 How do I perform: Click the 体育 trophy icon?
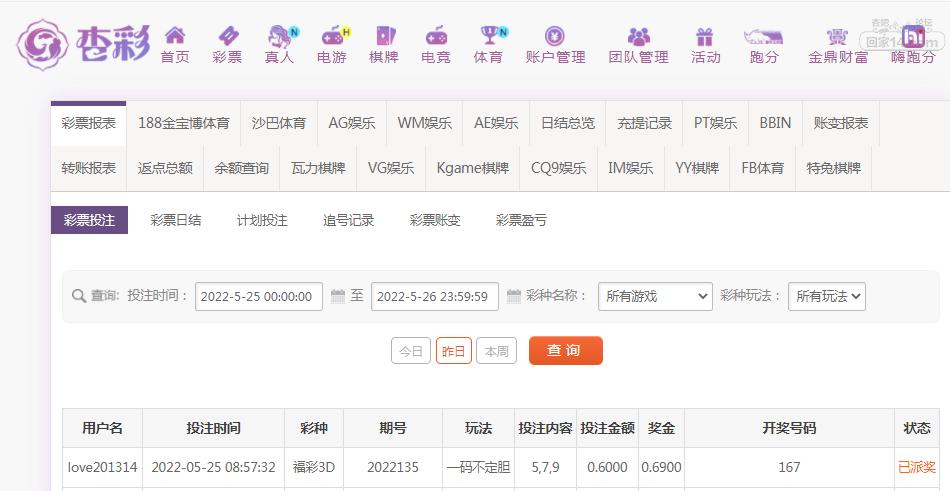pos(488,37)
